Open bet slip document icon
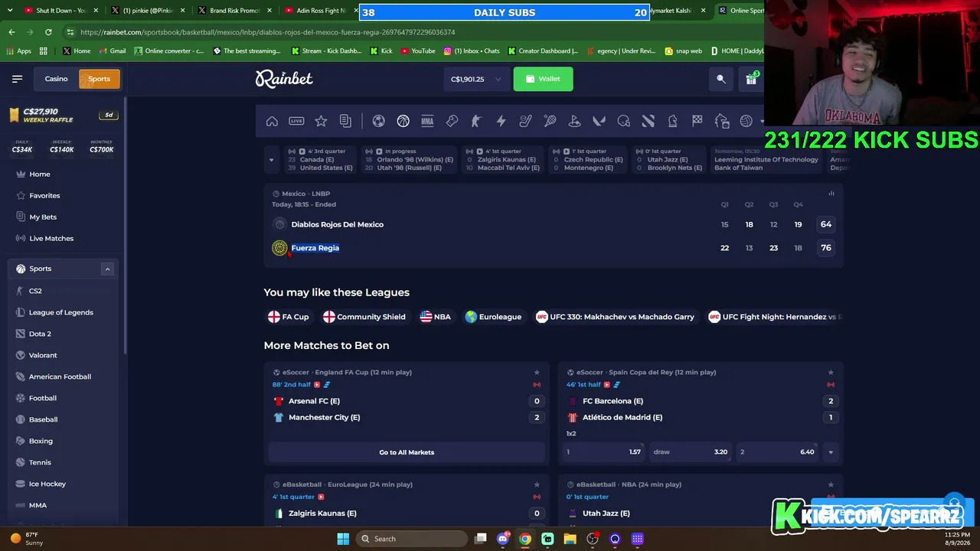 pos(345,121)
